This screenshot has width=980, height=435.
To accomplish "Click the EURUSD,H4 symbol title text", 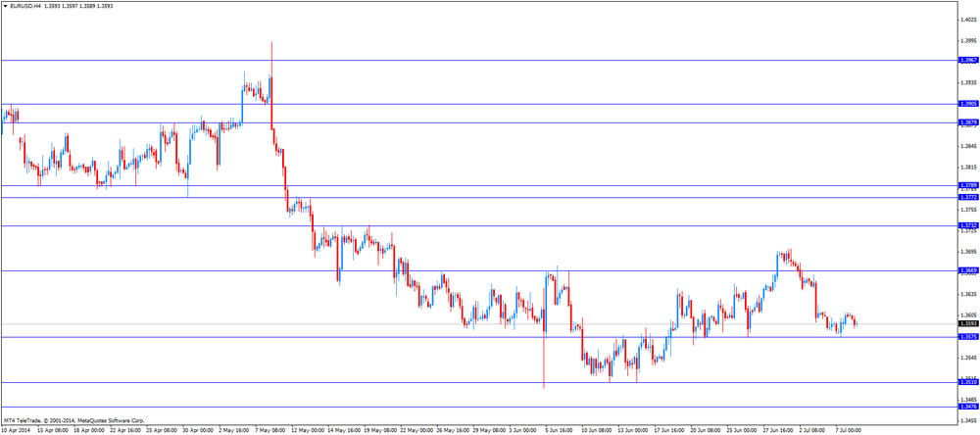I will point(25,5).
